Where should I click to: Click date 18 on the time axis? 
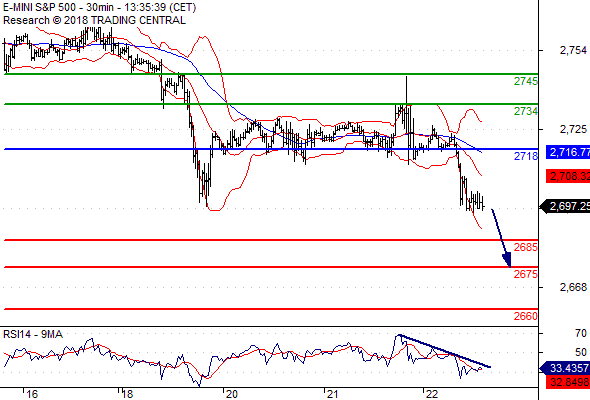click(x=127, y=394)
